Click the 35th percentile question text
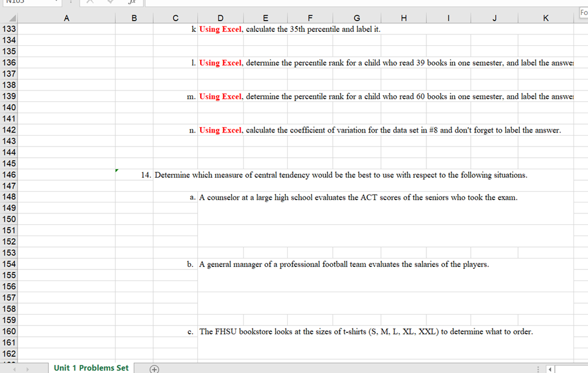This screenshot has width=588, height=373. (290, 30)
